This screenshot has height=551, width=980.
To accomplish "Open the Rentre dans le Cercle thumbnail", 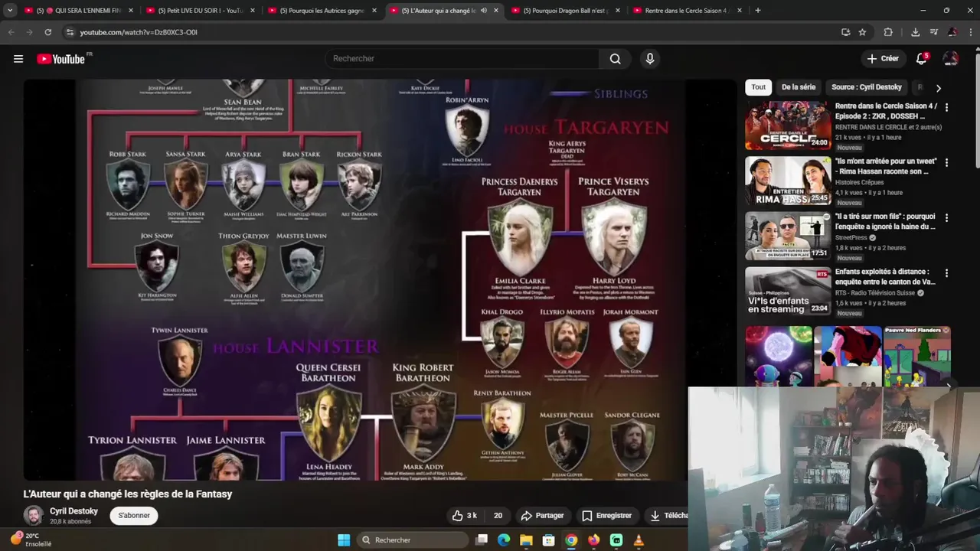I will (788, 126).
